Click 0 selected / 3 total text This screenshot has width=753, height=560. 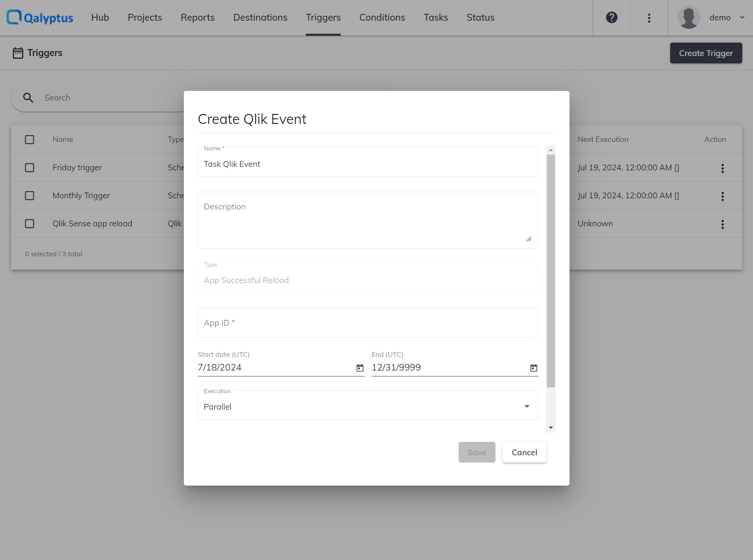coord(54,254)
